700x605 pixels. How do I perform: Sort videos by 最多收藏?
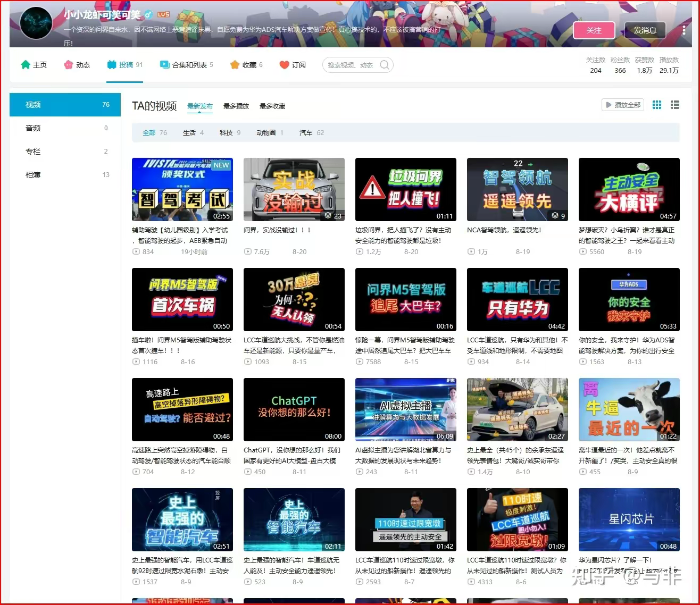pyautogui.click(x=272, y=106)
